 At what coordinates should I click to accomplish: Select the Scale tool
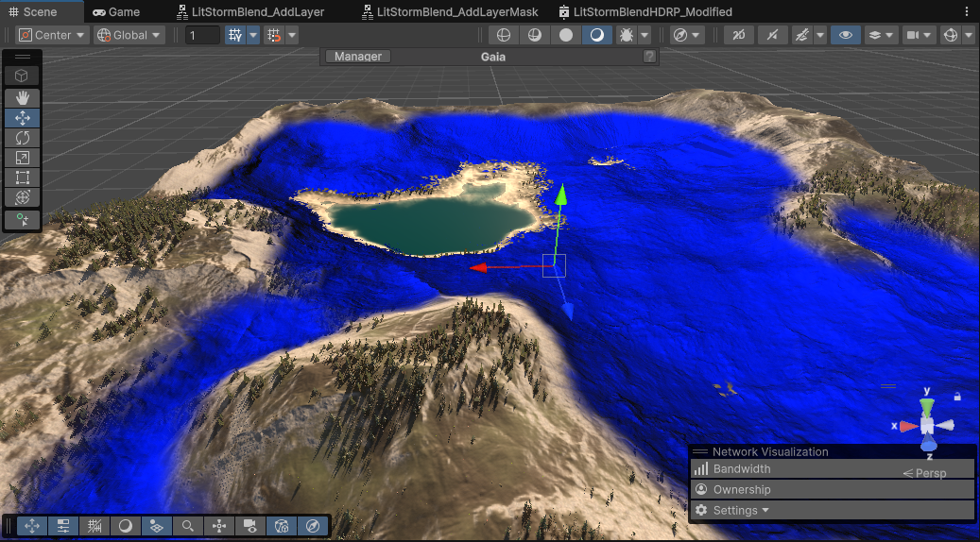(x=23, y=158)
